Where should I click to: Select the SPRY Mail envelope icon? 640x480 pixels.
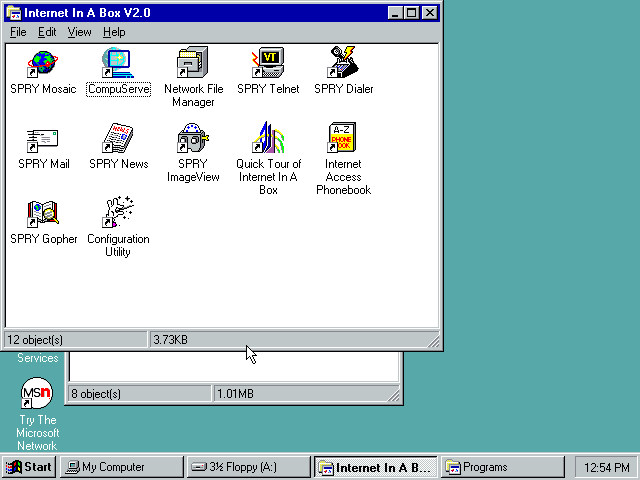click(43, 140)
